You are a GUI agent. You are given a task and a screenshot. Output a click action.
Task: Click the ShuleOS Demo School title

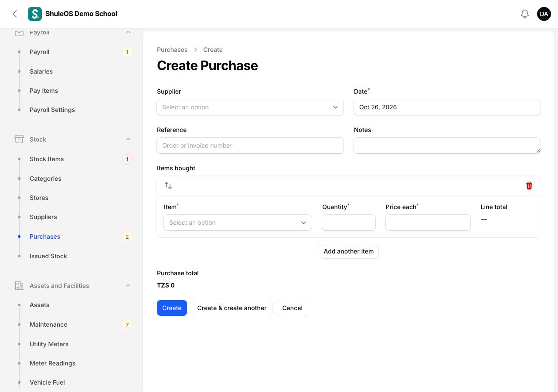81,14
